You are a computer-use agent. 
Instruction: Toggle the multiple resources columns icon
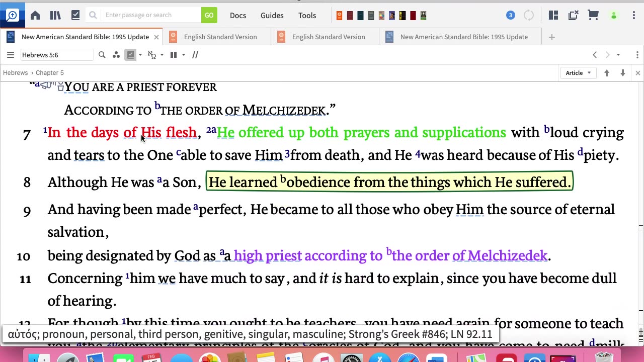coord(174,55)
